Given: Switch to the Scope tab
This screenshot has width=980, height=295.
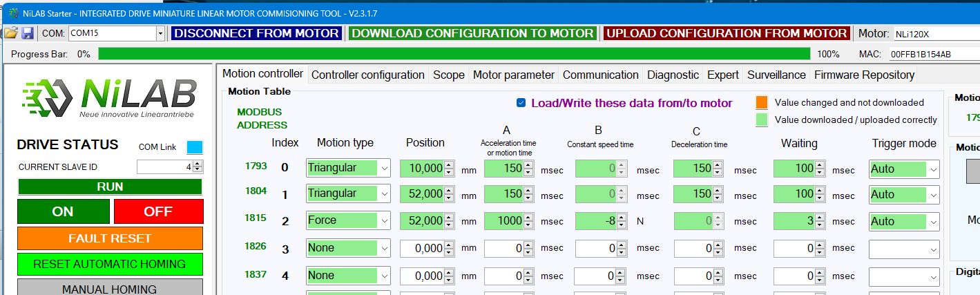Looking at the screenshot, I should pos(448,75).
